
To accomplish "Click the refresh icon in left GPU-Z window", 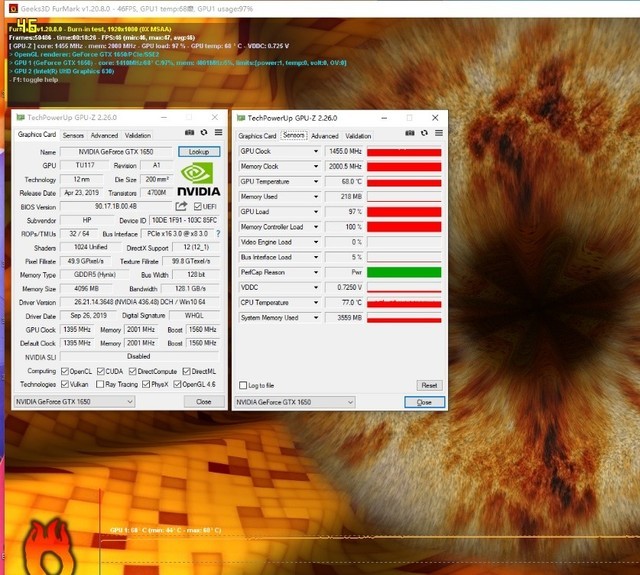I will pos(204,132).
